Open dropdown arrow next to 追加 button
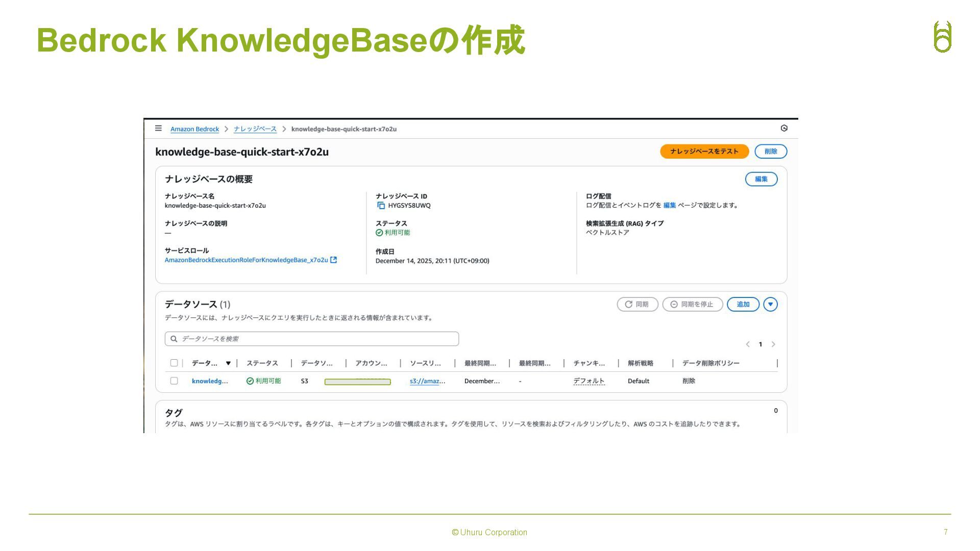This screenshot has height=551, width=980. 770,305
